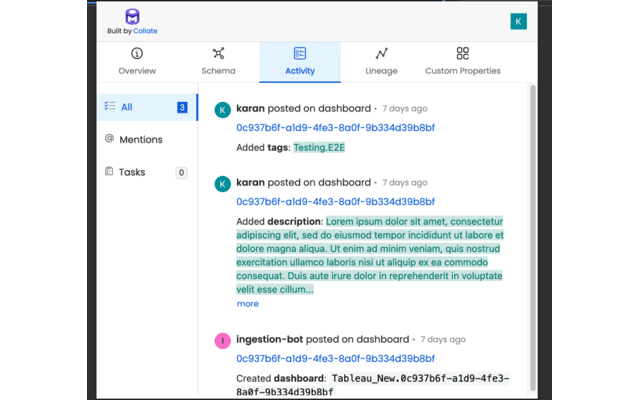Click the activity feed scrollbar

[x=533, y=238]
